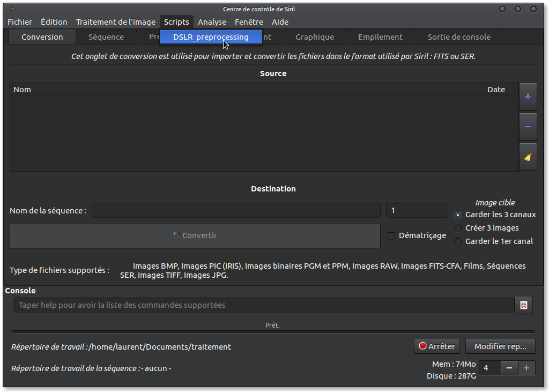Image resolution: width=549 pixels, height=392 pixels.
Task: Focus the console command input field
Action: tap(264, 305)
